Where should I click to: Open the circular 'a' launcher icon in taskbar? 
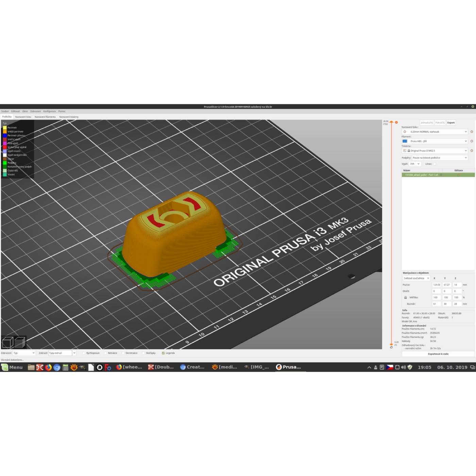pos(100,367)
